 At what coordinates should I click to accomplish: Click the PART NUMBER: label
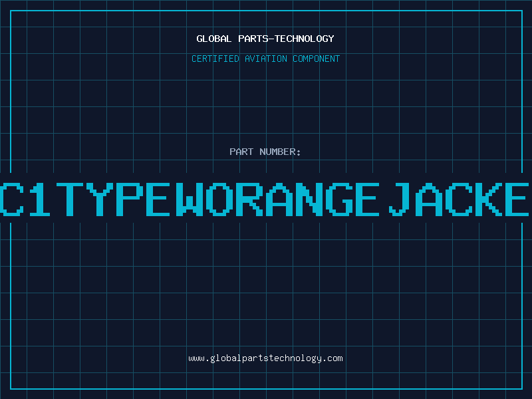tap(265, 152)
